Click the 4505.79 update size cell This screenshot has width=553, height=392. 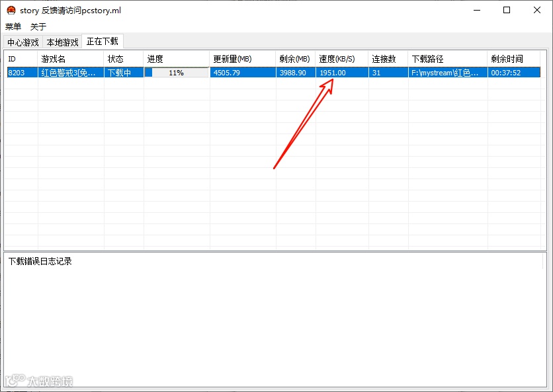243,73
